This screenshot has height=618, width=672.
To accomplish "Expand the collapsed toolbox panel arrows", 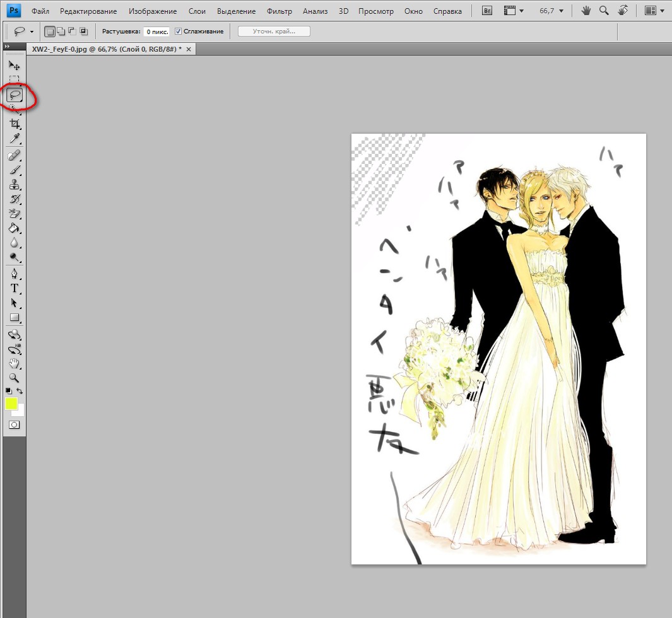I will pos(7,46).
